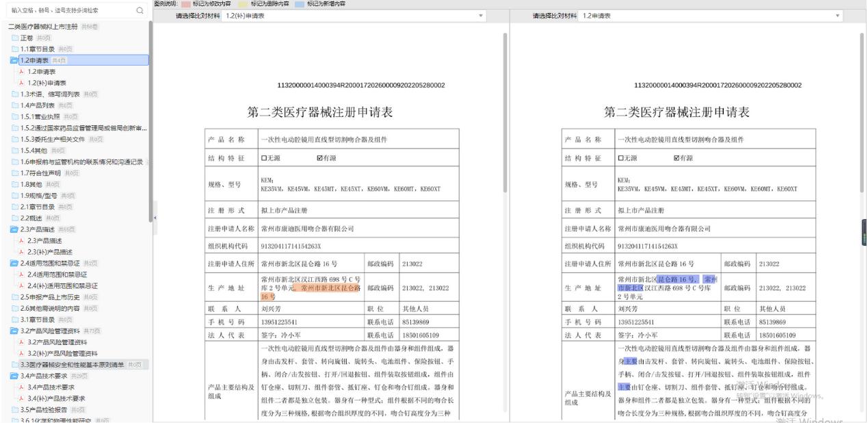
Task: Click the search magnifier icon
Action: tap(140, 10)
